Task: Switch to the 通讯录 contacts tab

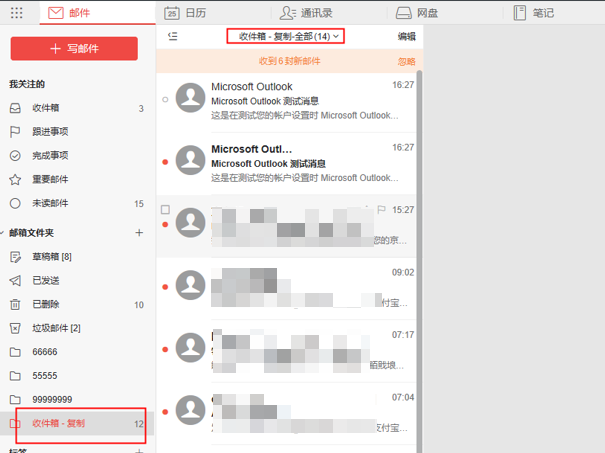Action: click(308, 13)
